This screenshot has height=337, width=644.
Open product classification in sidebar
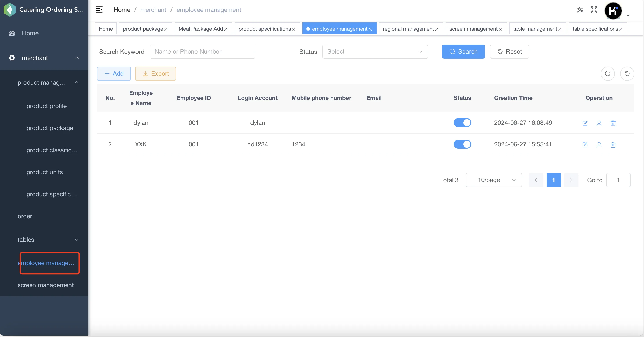pyautogui.click(x=52, y=150)
